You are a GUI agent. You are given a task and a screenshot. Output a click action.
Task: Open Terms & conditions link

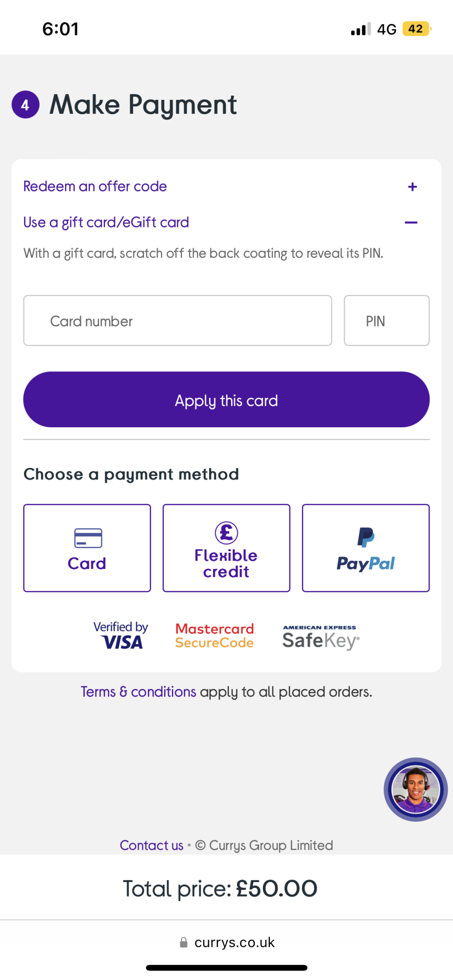(138, 692)
